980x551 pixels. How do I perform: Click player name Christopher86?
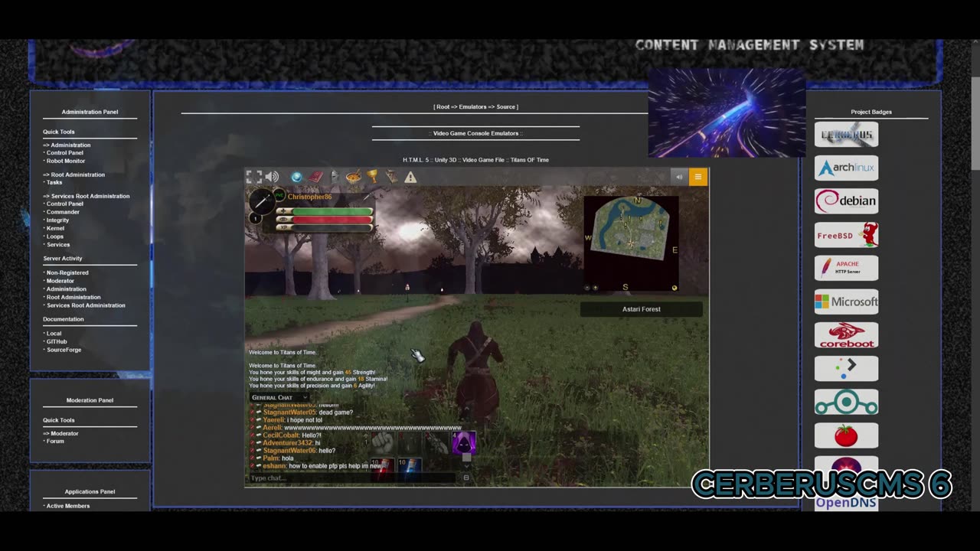309,197
